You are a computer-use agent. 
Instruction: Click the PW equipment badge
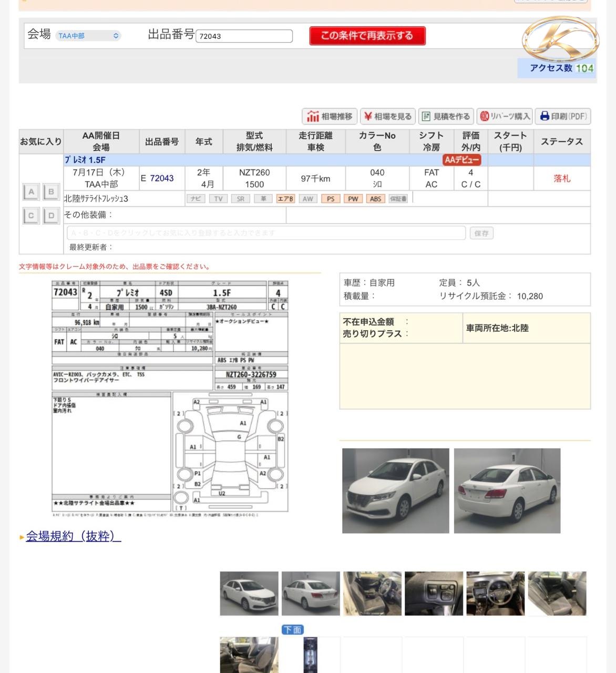coord(353,199)
